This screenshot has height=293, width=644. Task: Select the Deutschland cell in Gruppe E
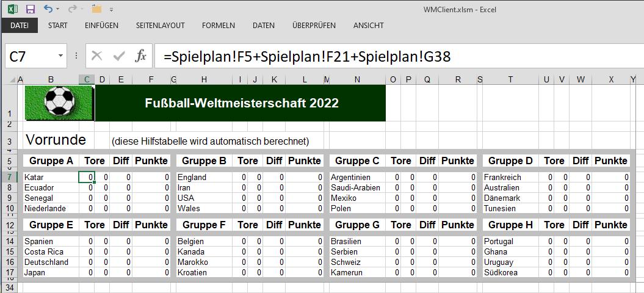click(x=46, y=262)
